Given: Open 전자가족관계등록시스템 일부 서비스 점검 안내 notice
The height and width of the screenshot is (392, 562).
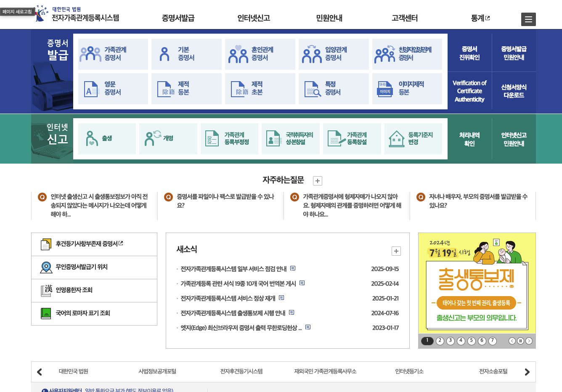Looking at the screenshot, I should (233, 269).
